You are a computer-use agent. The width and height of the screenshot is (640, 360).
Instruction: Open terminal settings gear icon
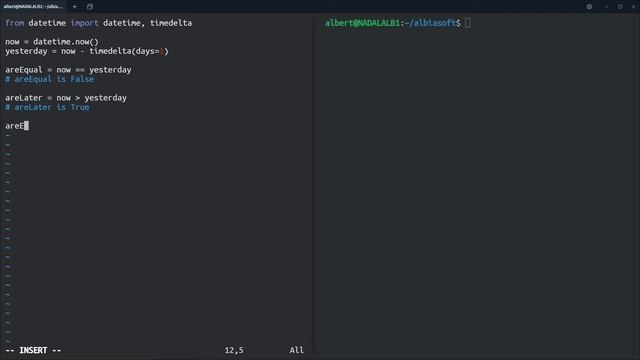(589, 7)
